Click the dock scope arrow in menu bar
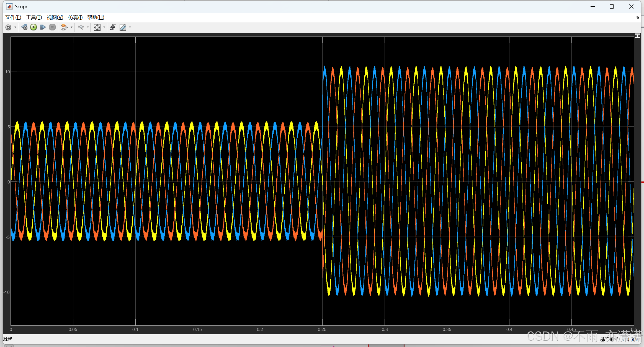Viewport: 644px width, 347px height. tap(638, 17)
